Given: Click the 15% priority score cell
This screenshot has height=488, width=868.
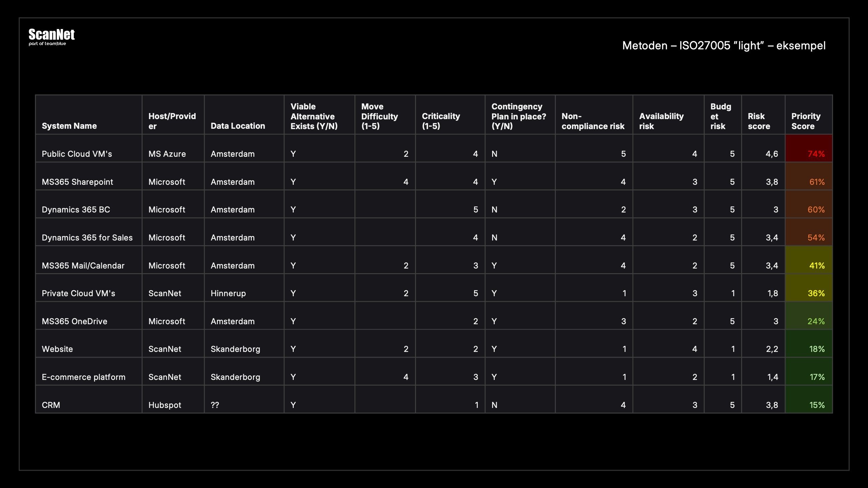Looking at the screenshot, I should coord(809,399).
